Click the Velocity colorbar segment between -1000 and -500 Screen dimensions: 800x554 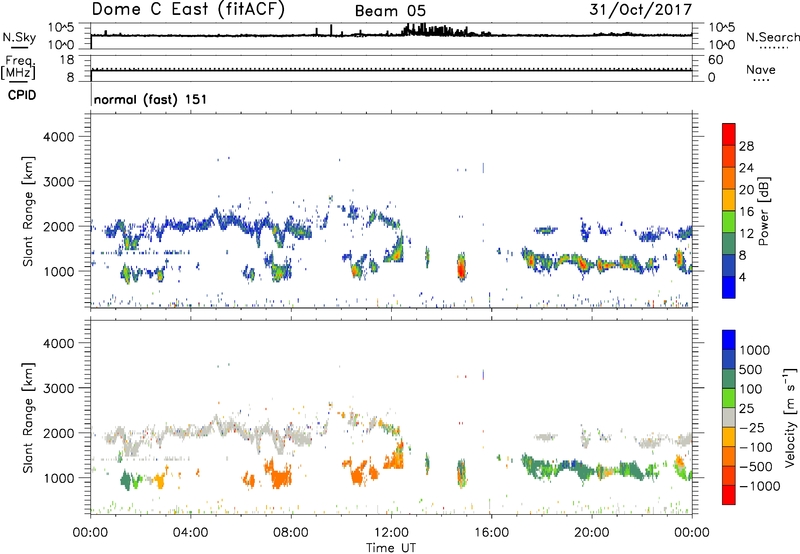click(729, 475)
